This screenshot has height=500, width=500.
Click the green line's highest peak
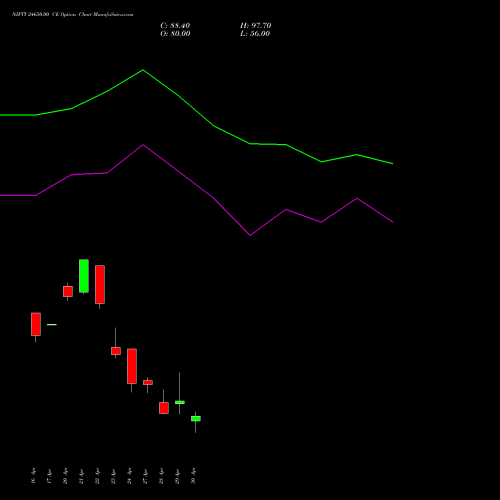point(143,70)
